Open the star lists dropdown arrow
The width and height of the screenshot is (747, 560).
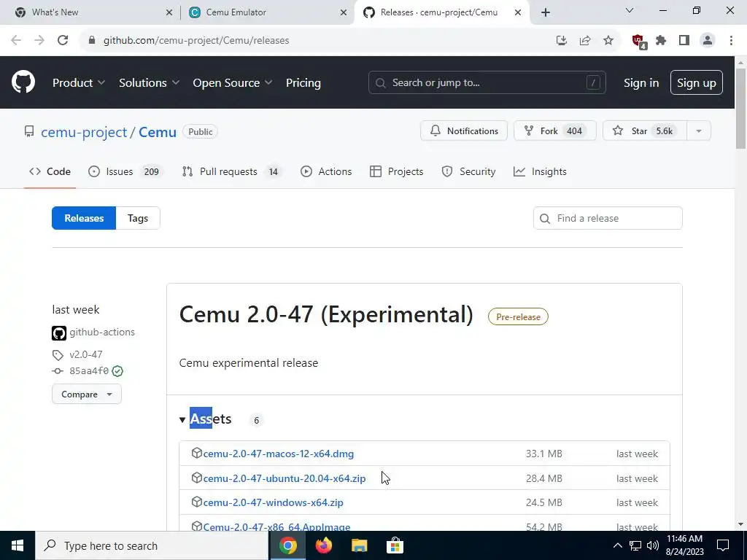(x=699, y=131)
